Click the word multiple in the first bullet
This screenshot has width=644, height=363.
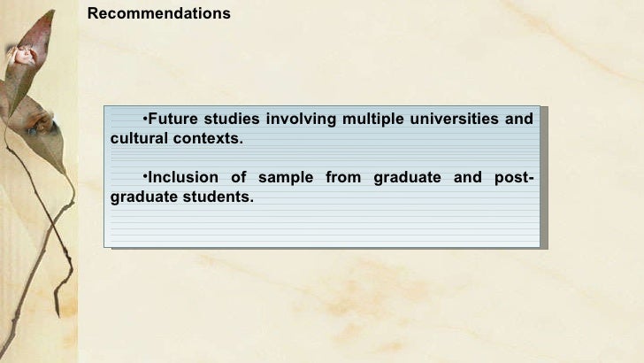(x=373, y=119)
